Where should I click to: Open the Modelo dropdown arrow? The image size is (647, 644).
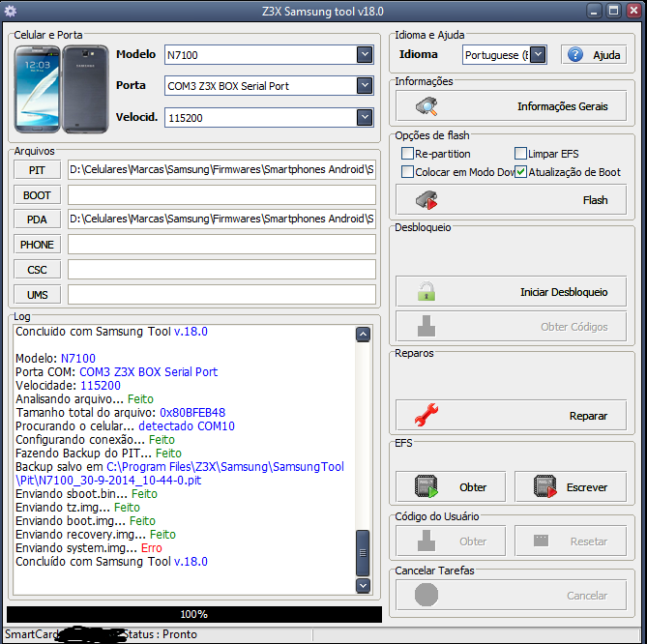[365, 54]
